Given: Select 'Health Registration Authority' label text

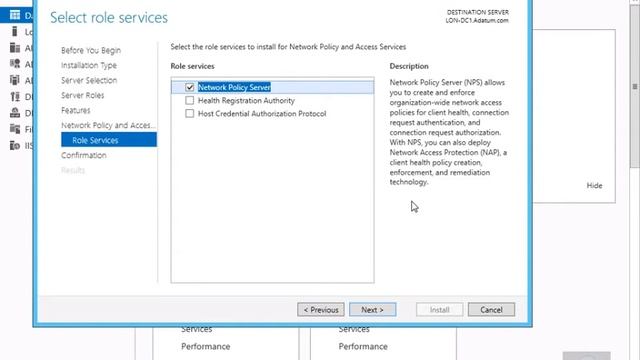Looking at the screenshot, I should (246, 100).
